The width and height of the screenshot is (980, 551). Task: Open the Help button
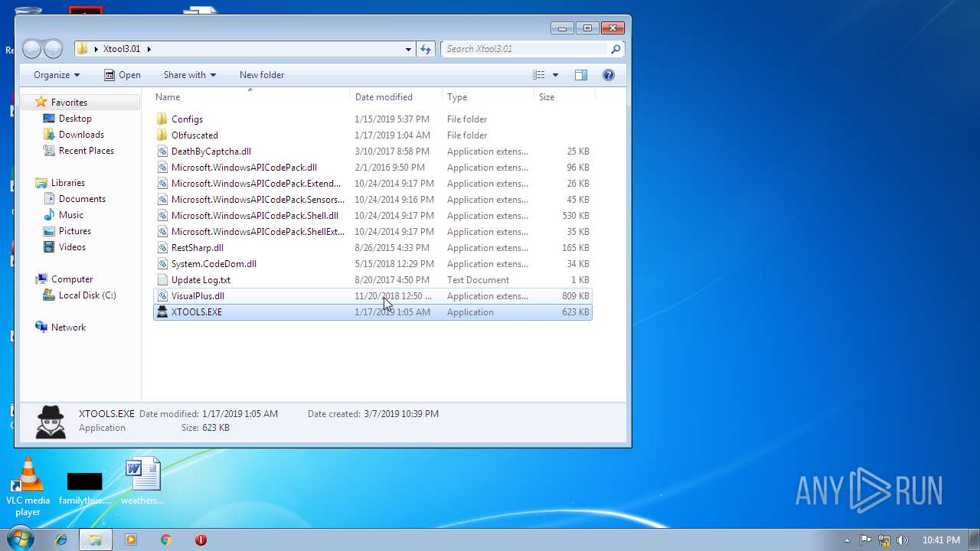(609, 75)
